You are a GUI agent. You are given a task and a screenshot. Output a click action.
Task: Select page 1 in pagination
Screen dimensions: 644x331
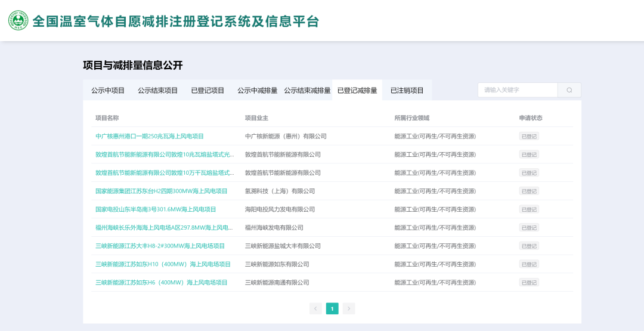point(332,308)
